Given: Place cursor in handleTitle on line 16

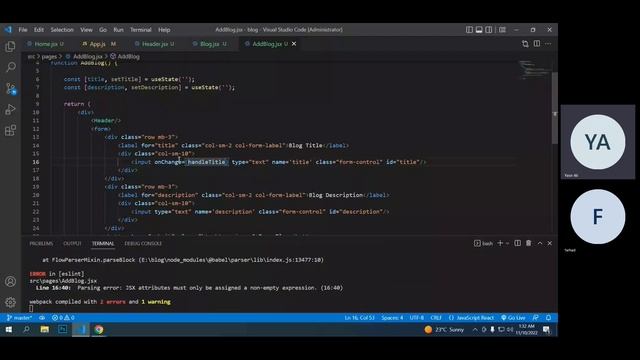Looking at the screenshot, I should (206, 162).
